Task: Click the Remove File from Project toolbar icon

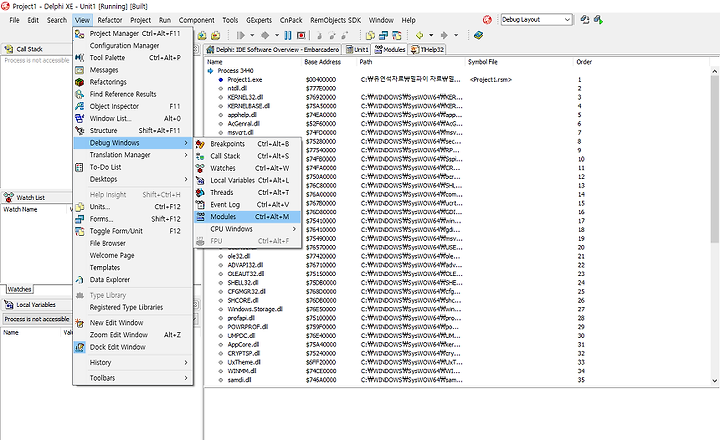Action: pyautogui.click(x=215, y=35)
